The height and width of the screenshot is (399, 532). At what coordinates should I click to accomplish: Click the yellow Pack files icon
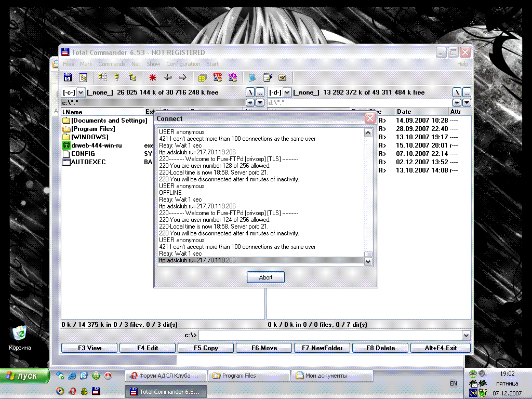(x=203, y=78)
